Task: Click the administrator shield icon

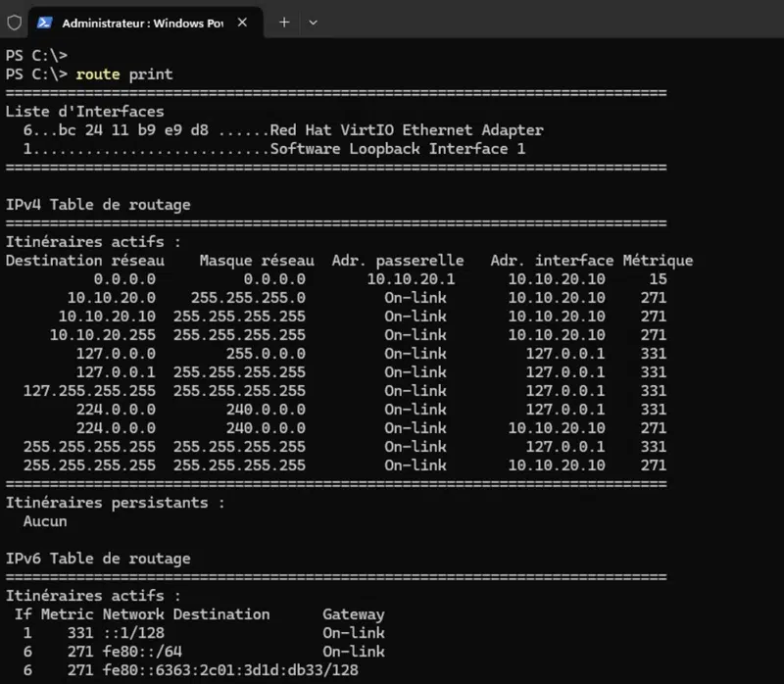Action: [x=15, y=22]
